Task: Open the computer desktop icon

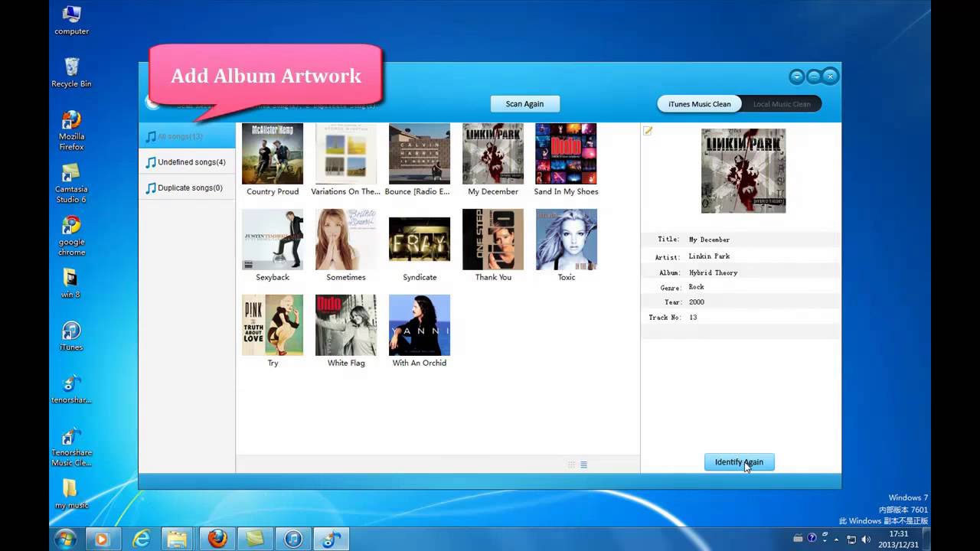Action: (x=71, y=21)
